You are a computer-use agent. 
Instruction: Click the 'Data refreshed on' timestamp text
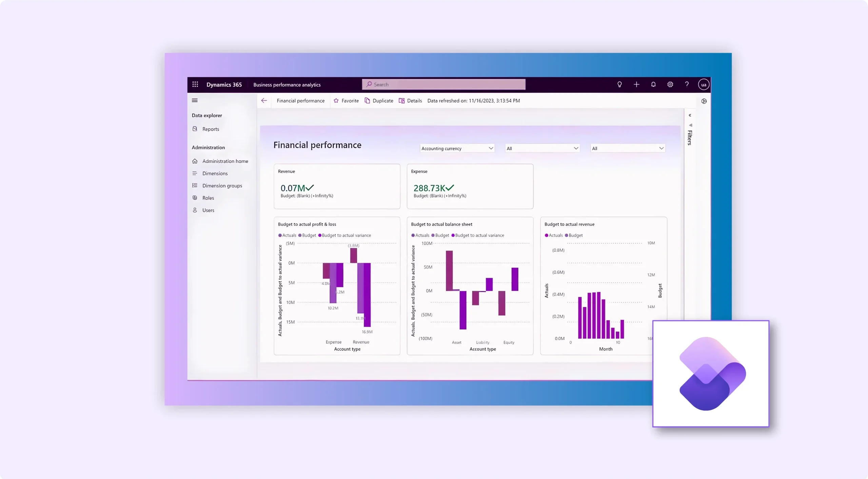[473, 101]
